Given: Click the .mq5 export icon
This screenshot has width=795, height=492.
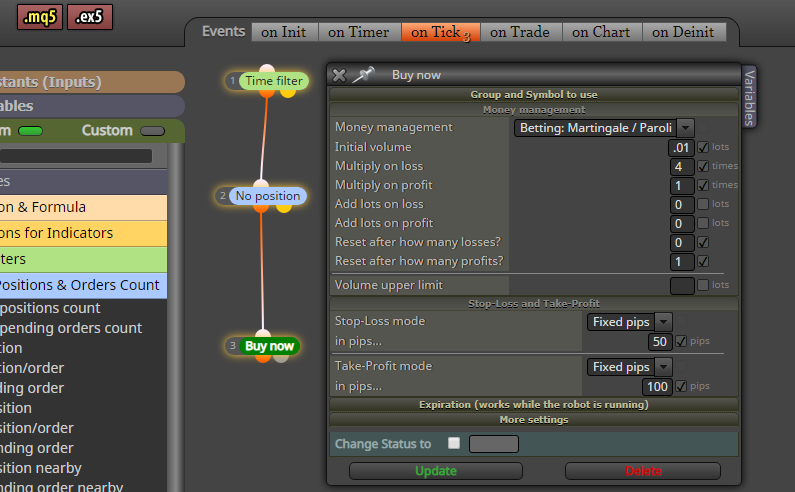Looking at the screenshot, I should [40, 17].
